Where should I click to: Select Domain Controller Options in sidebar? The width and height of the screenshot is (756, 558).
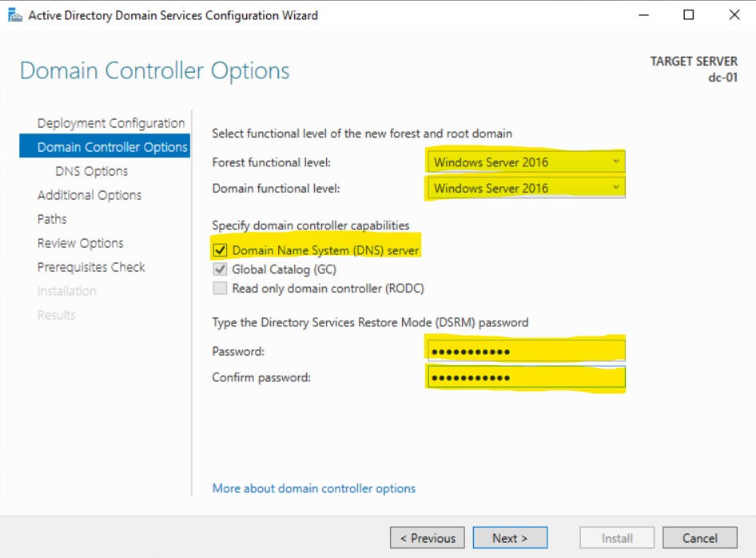112,147
